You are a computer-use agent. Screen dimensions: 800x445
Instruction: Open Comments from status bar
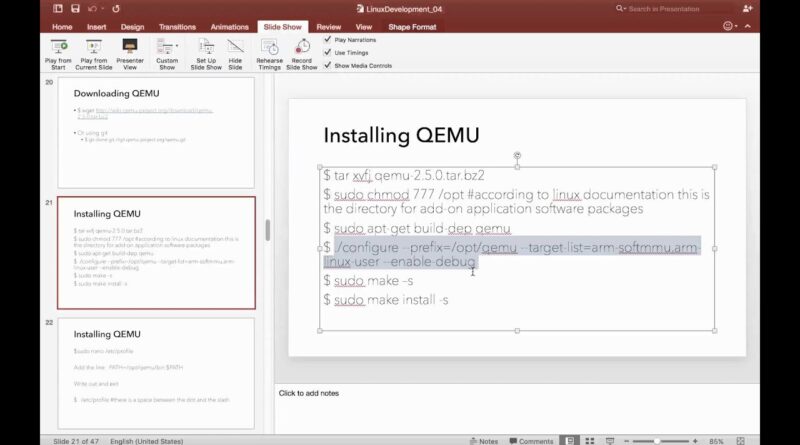[x=531, y=441]
